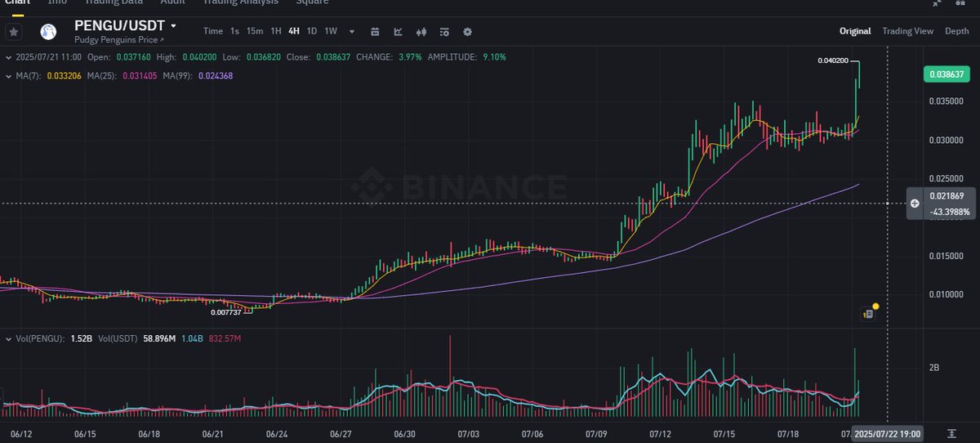
Task: Add PENGU/USDT to favorites with the star
Action: 14,32
